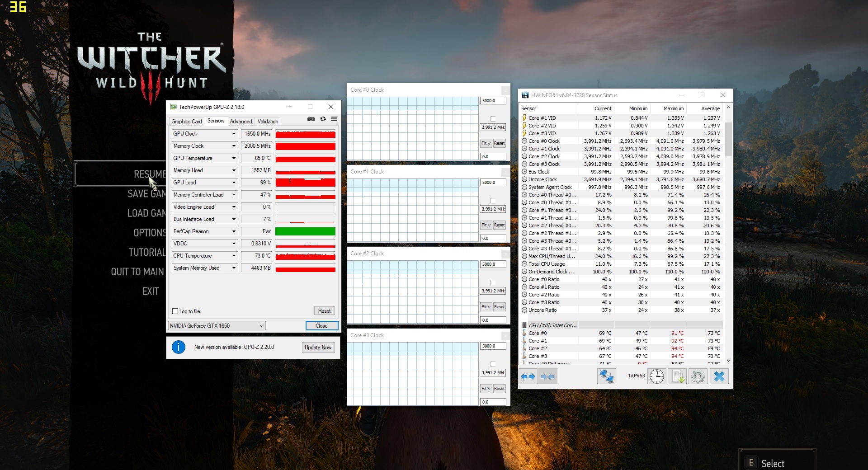The image size is (868, 470).
Task: Click HWiNFO collapse columns arrows icon
Action: coord(547,376)
